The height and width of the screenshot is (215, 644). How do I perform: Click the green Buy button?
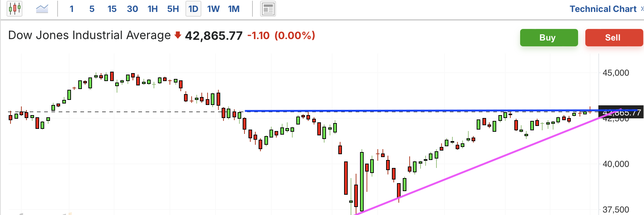[549, 38]
